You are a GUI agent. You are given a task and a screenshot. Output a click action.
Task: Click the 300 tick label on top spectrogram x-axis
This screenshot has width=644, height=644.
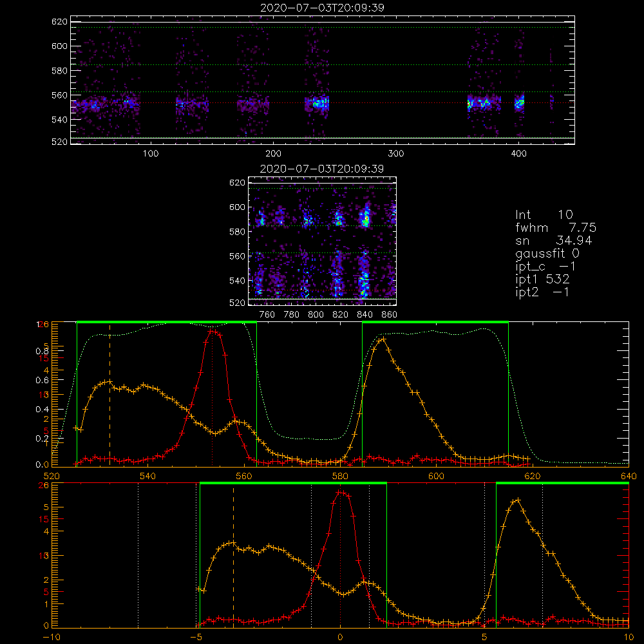coord(396,154)
